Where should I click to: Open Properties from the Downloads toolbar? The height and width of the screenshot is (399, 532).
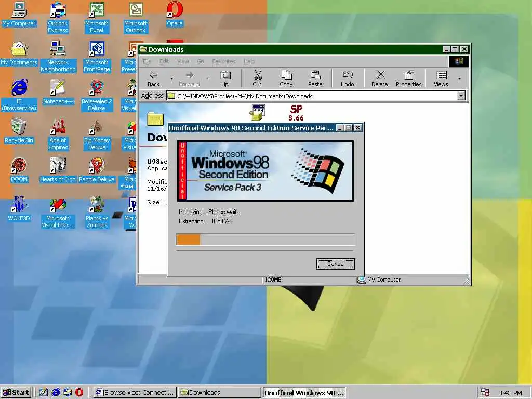point(408,79)
